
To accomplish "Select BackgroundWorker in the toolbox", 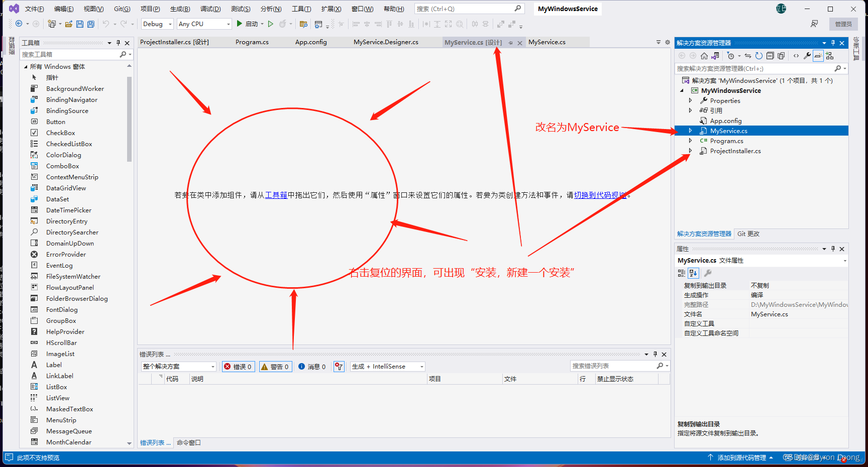I will (75, 89).
